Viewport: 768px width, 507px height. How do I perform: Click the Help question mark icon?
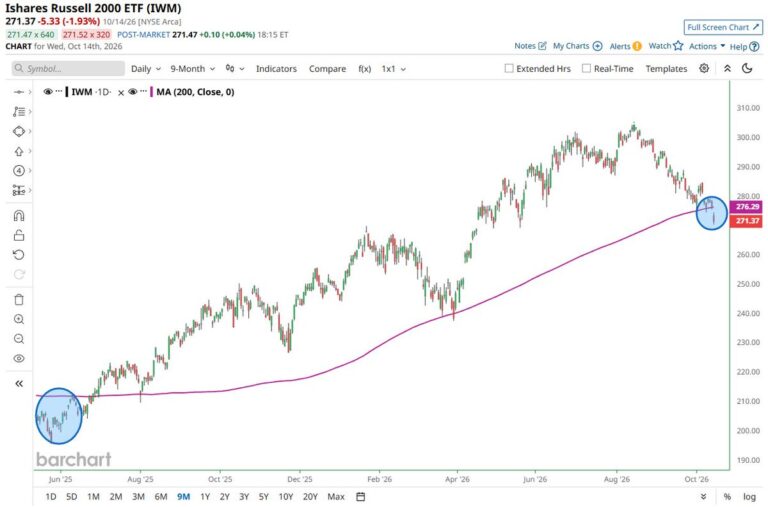pos(755,47)
